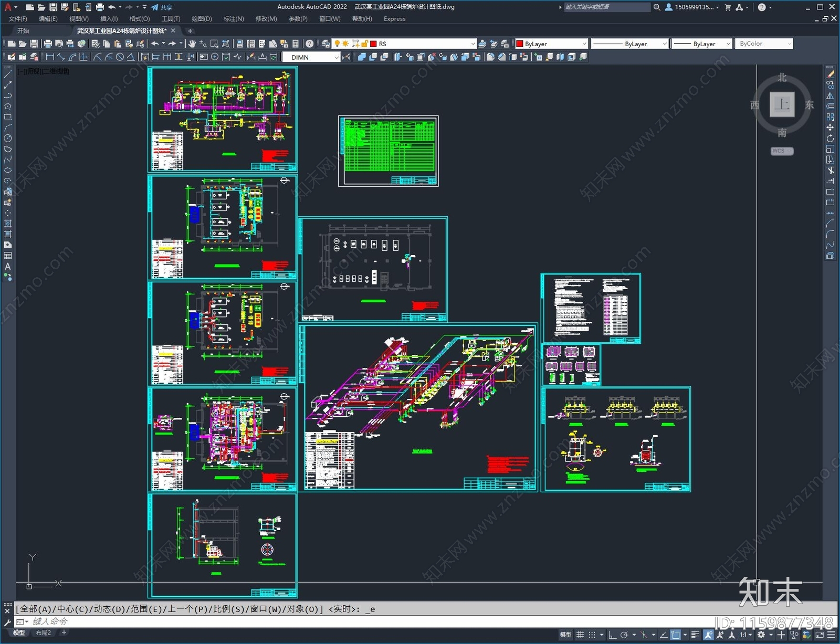Open the 标注(N) menu
Image resolution: width=840 pixels, height=644 pixels.
coord(234,19)
